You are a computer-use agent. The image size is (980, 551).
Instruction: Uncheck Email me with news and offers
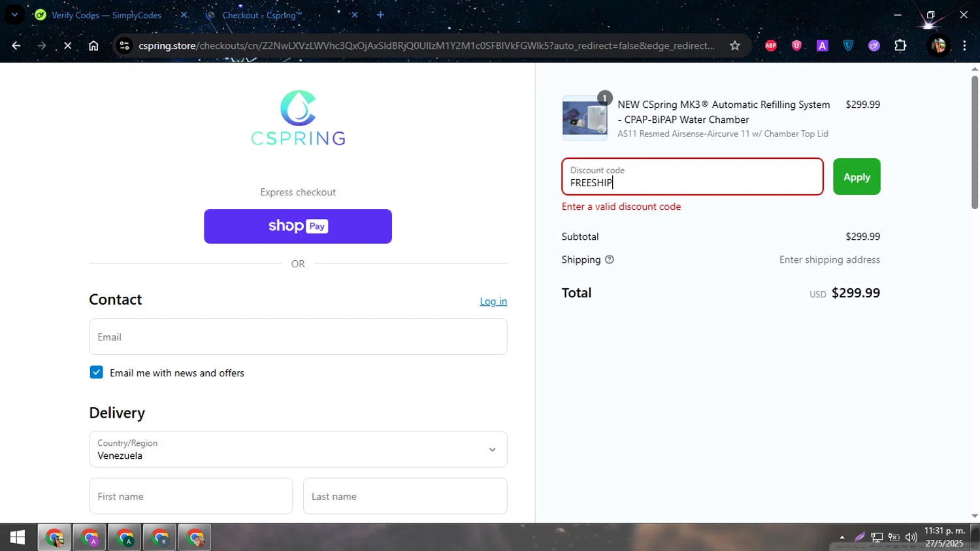pyautogui.click(x=96, y=373)
